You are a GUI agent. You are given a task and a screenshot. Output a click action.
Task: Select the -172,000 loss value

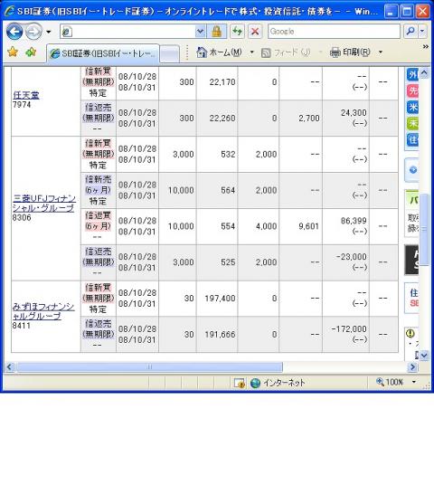349,329
